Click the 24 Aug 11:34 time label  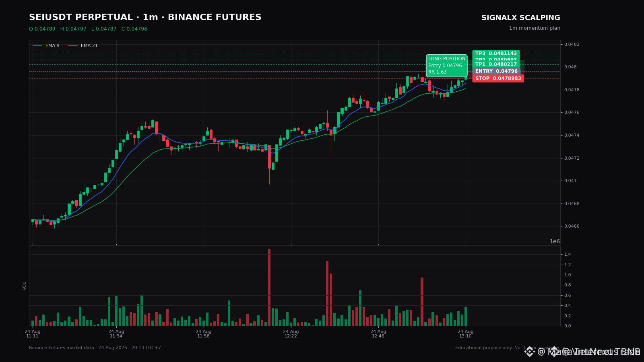(116, 334)
